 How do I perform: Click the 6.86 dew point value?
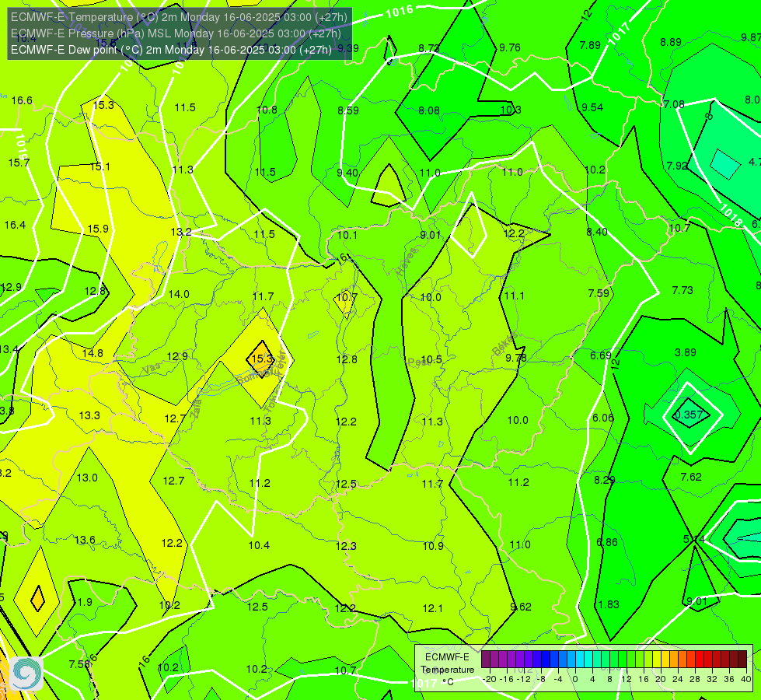coord(606,542)
